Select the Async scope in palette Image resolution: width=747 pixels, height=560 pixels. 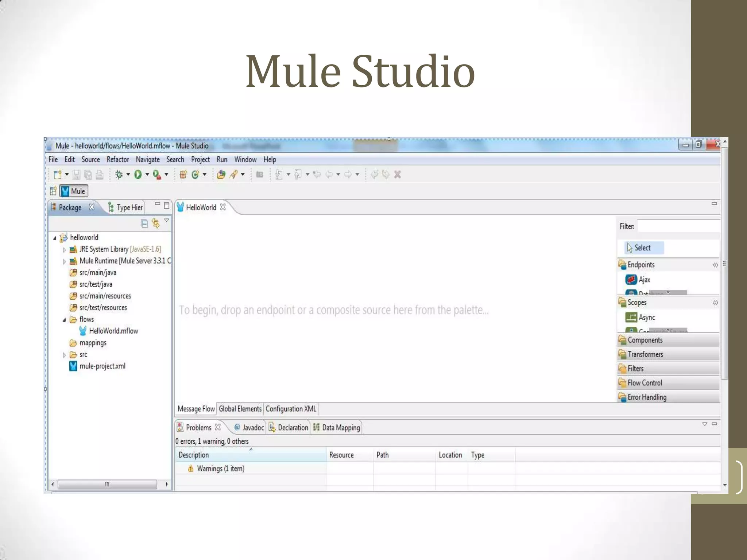640,317
